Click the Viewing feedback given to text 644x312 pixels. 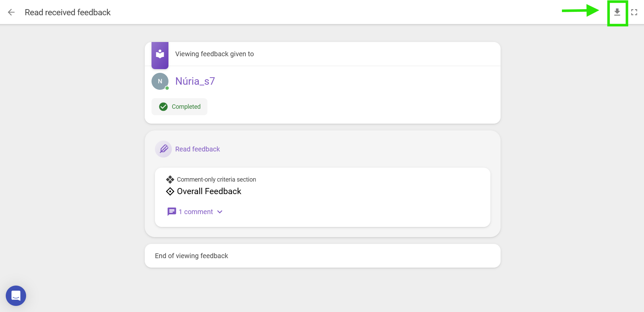point(215,54)
